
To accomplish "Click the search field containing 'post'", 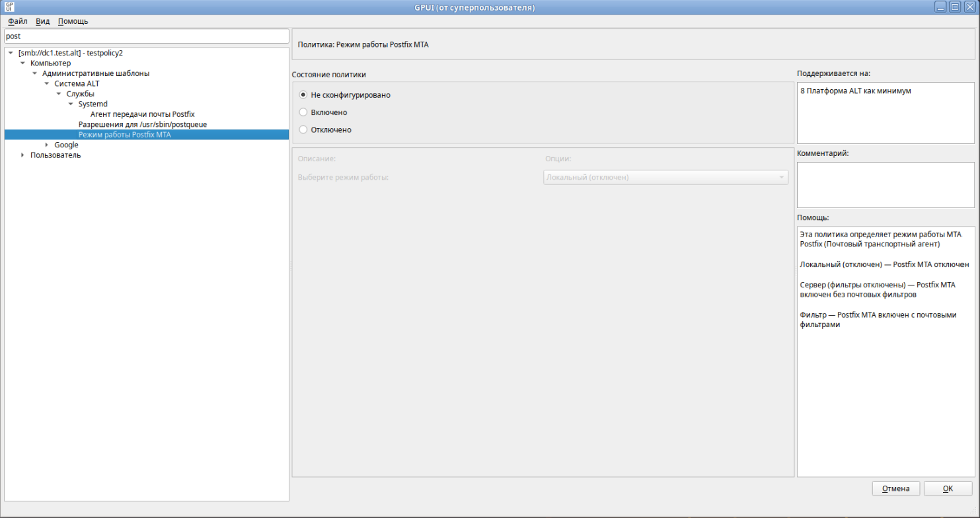I will point(147,36).
